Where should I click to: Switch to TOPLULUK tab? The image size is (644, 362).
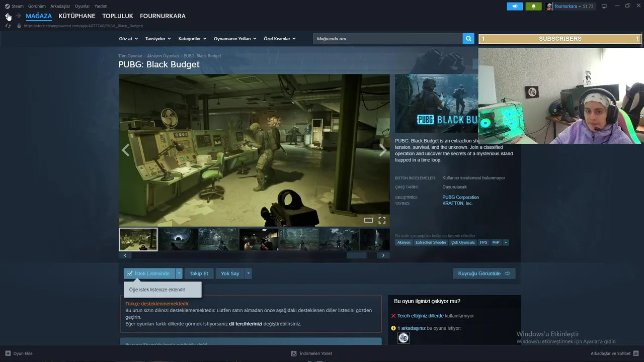click(118, 16)
